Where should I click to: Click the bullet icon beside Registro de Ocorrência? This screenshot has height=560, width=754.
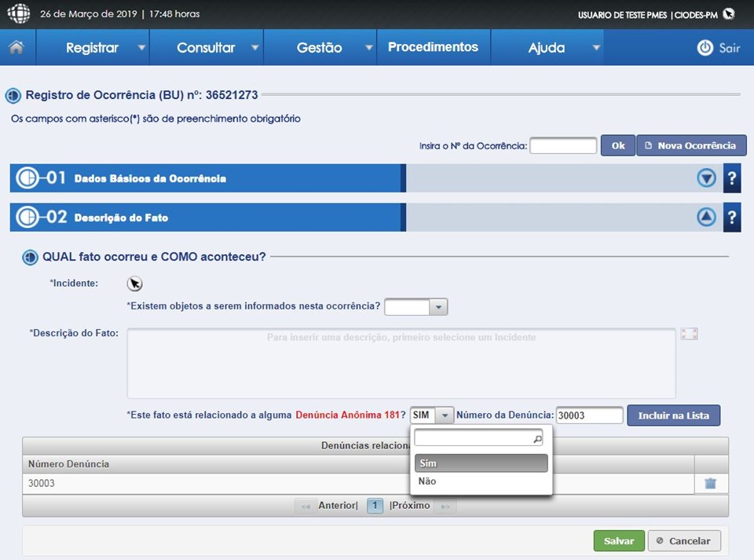pyautogui.click(x=13, y=96)
